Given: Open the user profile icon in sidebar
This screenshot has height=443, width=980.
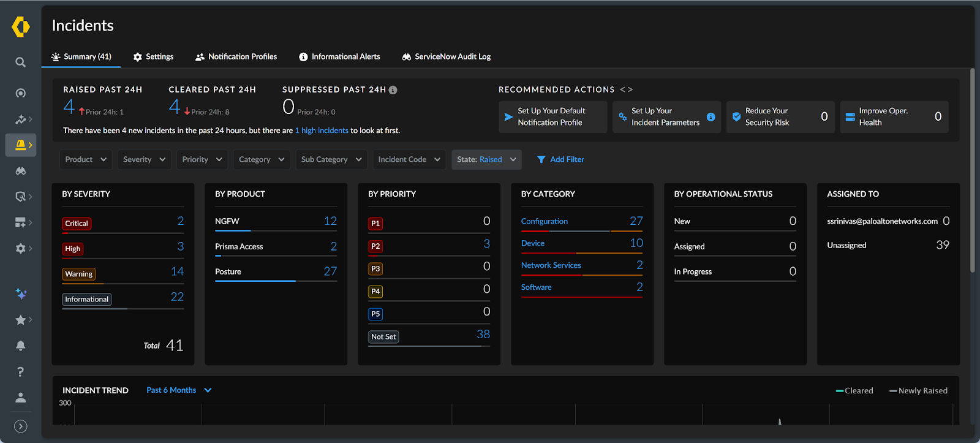Looking at the screenshot, I should click(20, 398).
